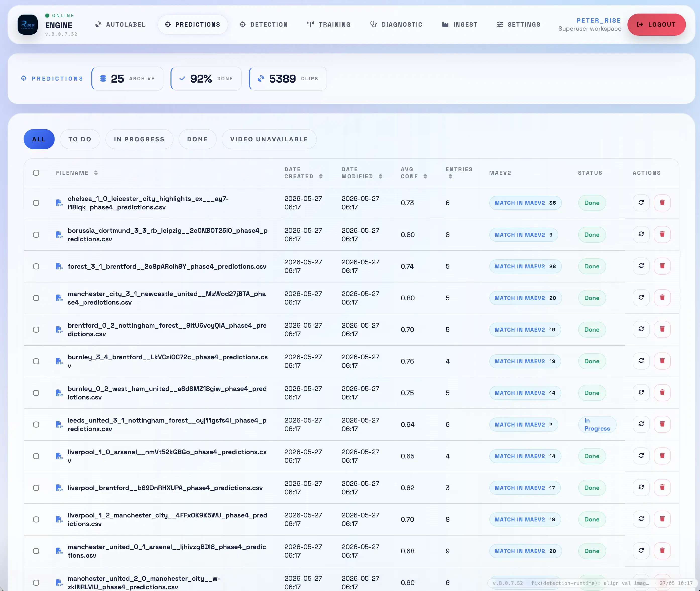
Task: Select the burnley_3_4_brentford row checkbox
Action: click(36, 362)
